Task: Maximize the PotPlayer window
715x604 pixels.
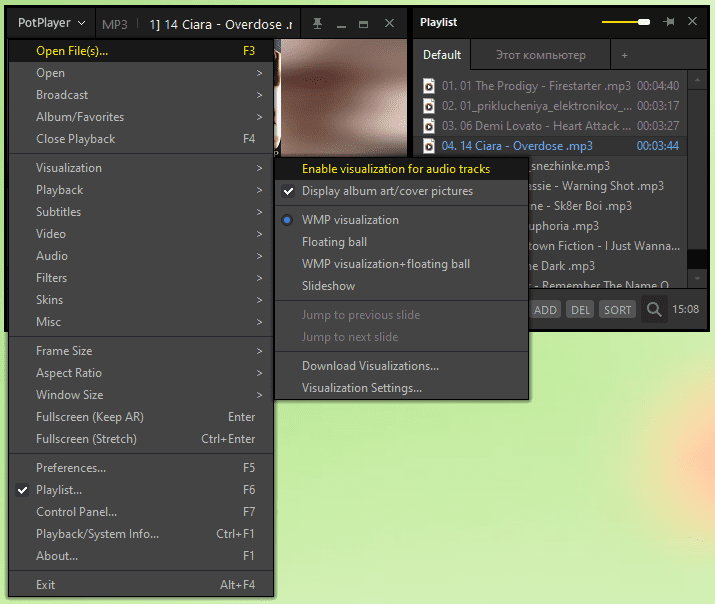Action: point(363,24)
